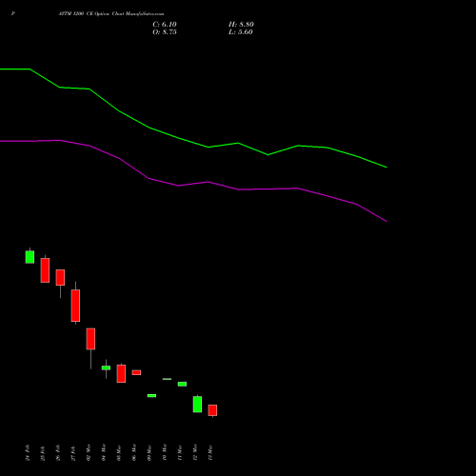Image resolution: width=476 pixels, height=476 pixels.
Task: Select the small red candle for 06 Mar
Action: (x=136, y=372)
